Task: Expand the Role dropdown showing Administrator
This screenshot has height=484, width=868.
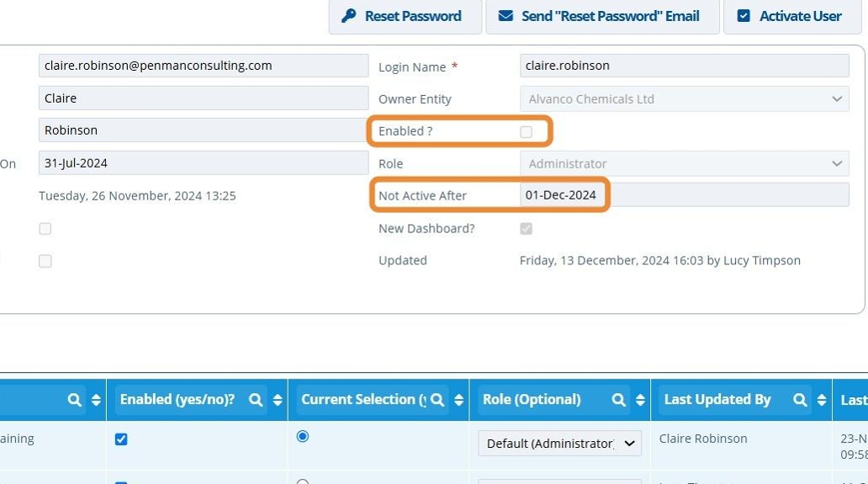Action: click(684, 163)
